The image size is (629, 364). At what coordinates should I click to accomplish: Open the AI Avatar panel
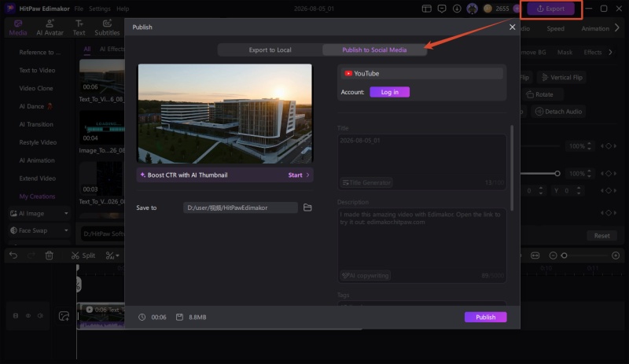[50, 28]
